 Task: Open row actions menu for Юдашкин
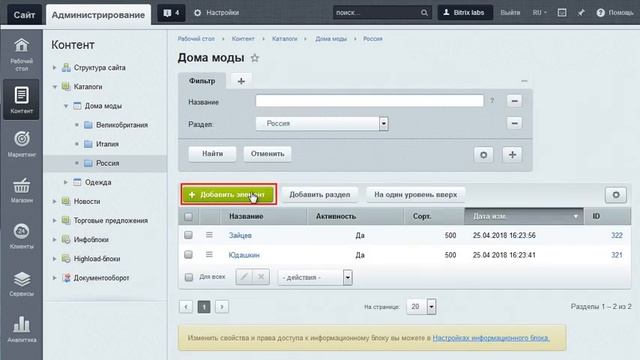click(x=209, y=255)
